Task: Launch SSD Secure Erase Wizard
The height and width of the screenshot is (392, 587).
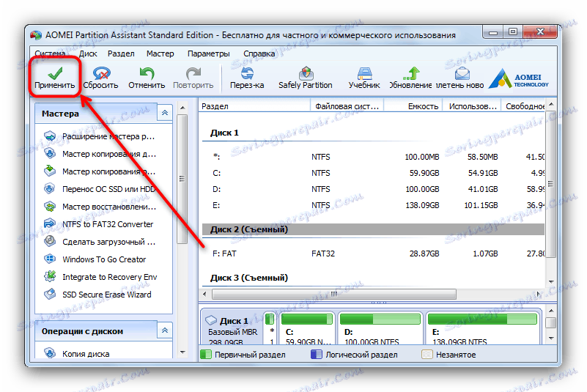Action: (97, 295)
